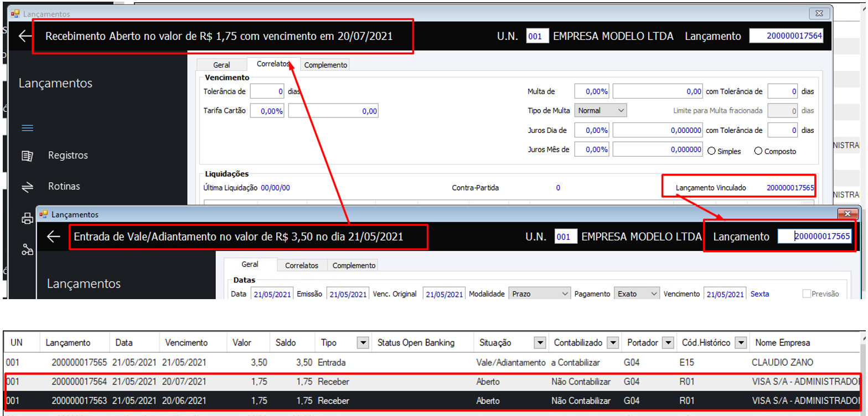Select table row with Lançamento 200000017565
The width and height of the screenshot is (868, 416).
[x=433, y=363]
